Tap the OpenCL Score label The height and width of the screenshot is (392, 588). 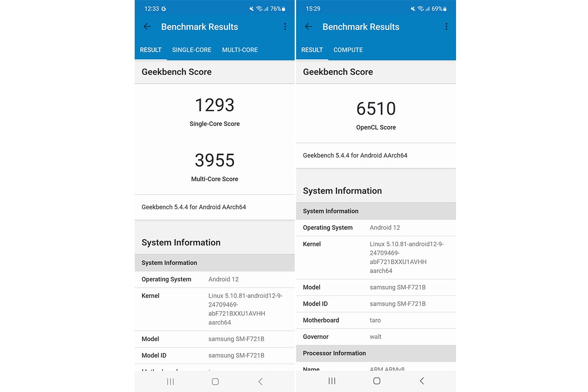[x=376, y=127]
